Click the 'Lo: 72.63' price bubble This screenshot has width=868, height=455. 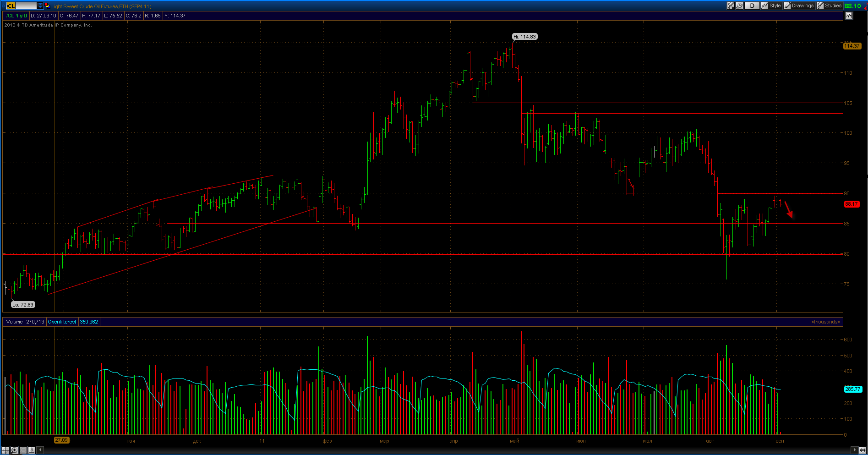point(23,305)
